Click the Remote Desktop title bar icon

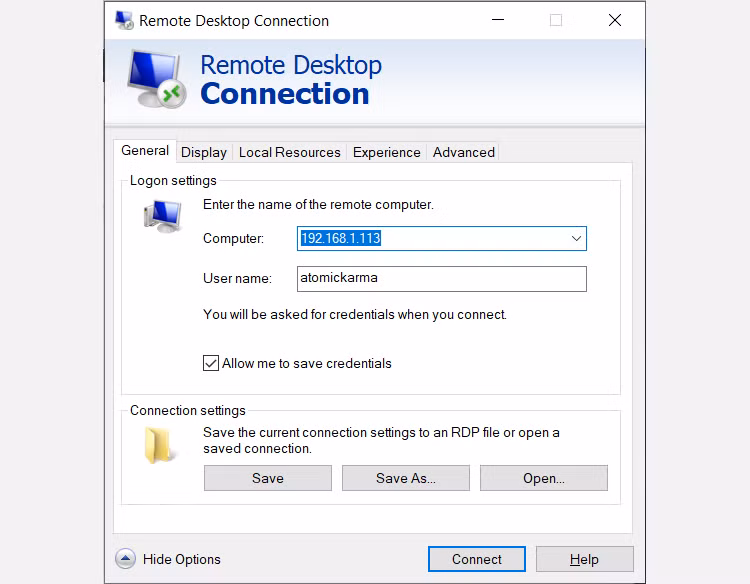tap(124, 21)
